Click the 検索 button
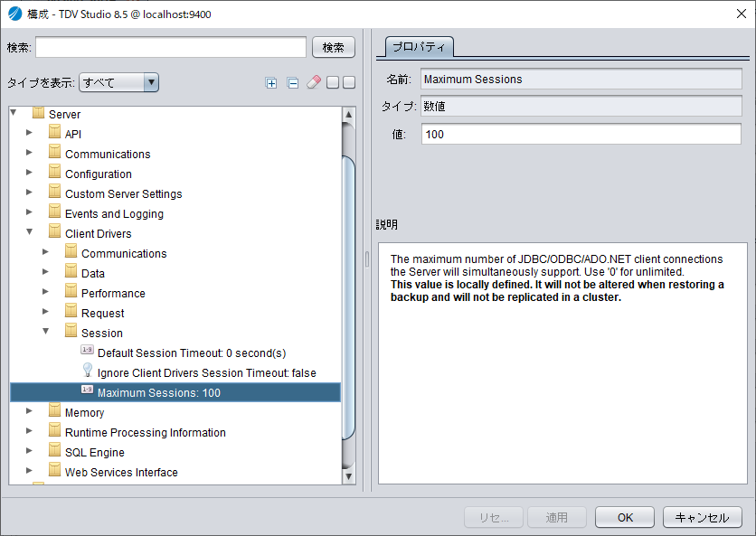 pyautogui.click(x=334, y=47)
